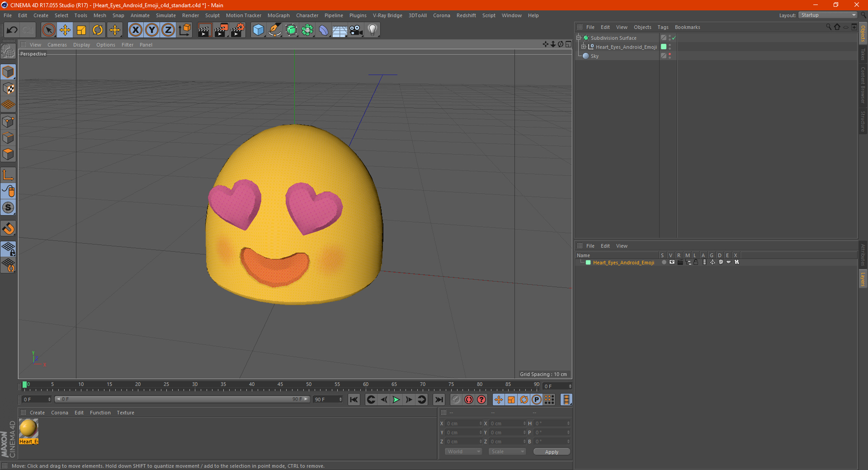868x470 pixels.
Task: Expand Heart_Eyes_Android_Emoji object node
Action: coord(584,47)
